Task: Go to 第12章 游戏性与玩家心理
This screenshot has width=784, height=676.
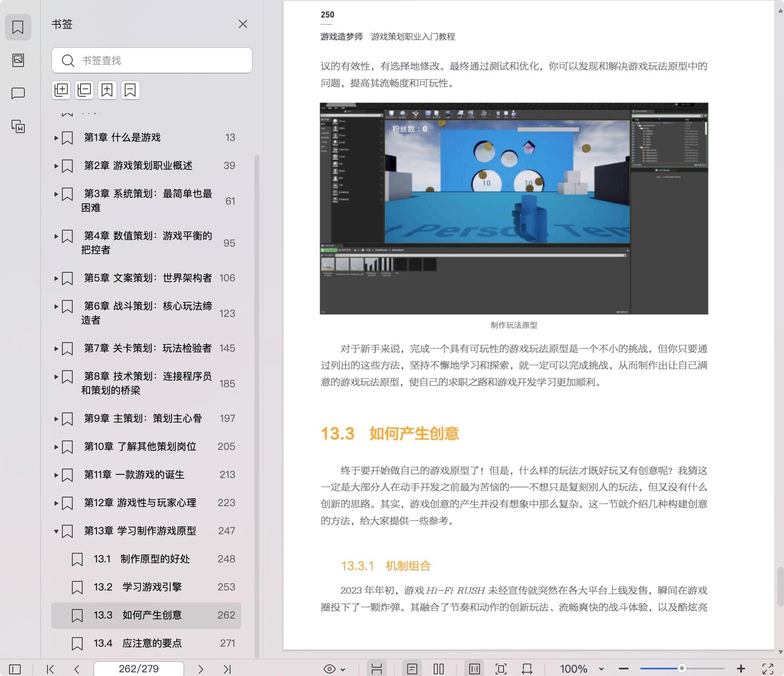Action: click(140, 503)
